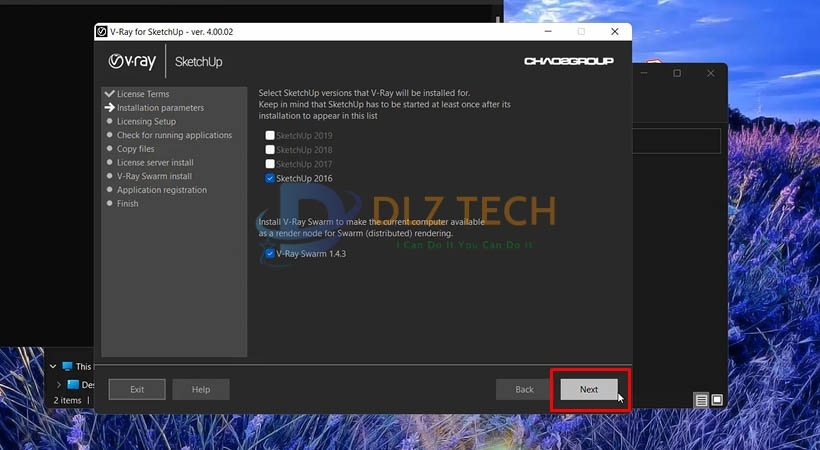820x450 pixels.
Task: Switch File Explorer to details view icon
Action: click(702, 400)
